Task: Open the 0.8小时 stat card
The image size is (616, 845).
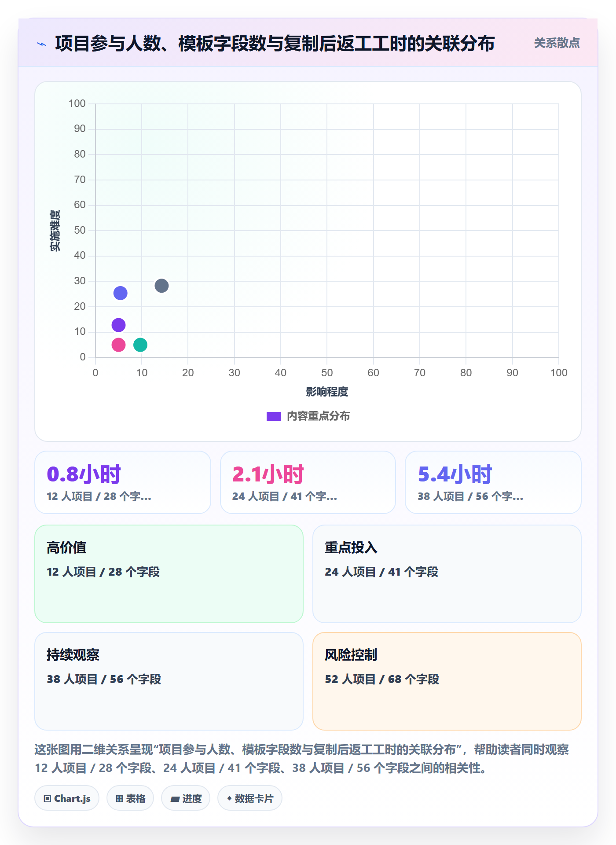Action: [x=123, y=482]
